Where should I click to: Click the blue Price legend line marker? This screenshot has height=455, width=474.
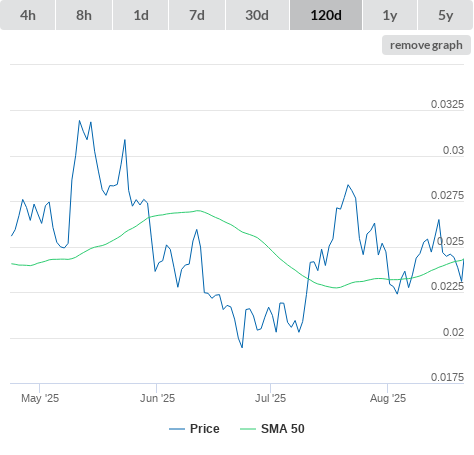pos(177,429)
